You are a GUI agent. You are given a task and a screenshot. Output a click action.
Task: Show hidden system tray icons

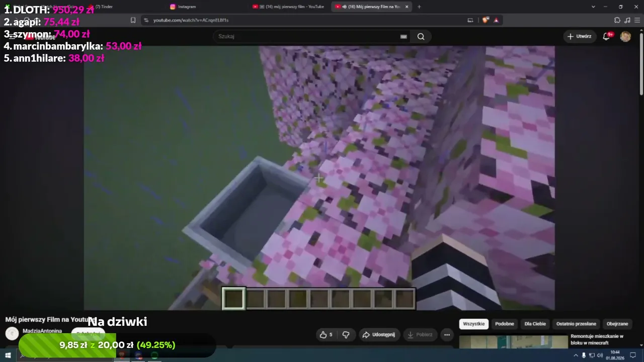(576, 355)
